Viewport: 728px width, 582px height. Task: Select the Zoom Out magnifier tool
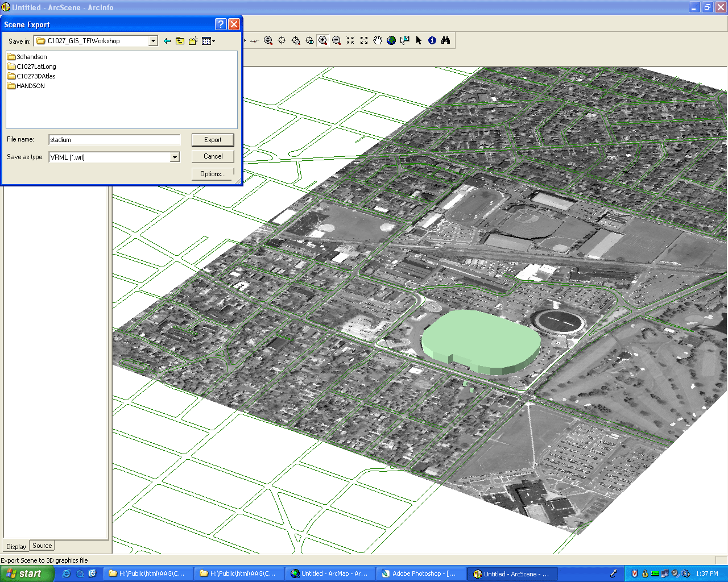(x=337, y=40)
